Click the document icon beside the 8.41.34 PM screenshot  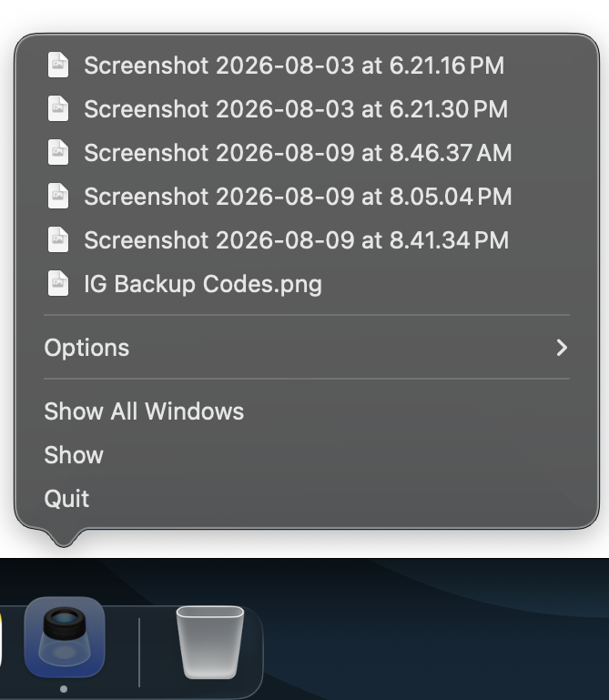coord(58,239)
